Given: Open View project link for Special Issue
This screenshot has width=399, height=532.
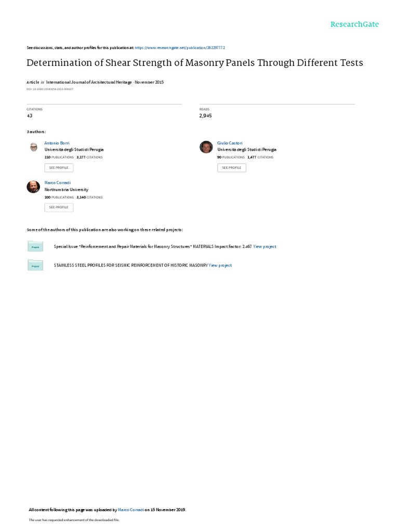Looking at the screenshot, I should point(264,247).
